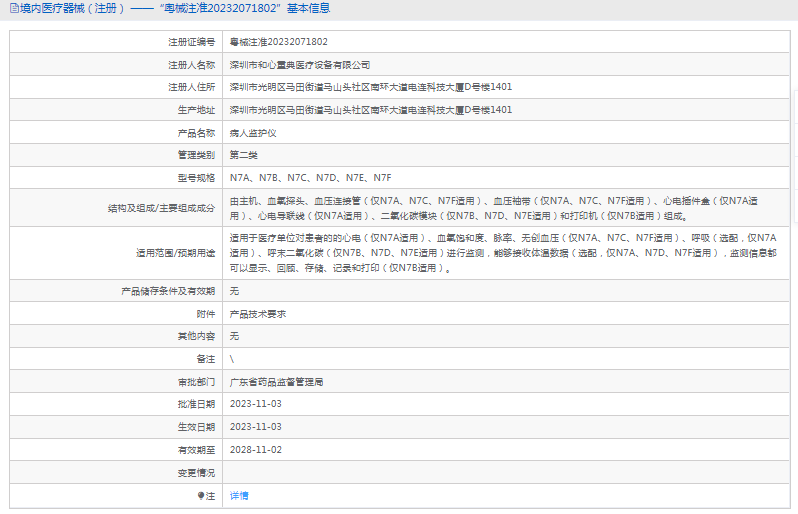Select registration number 粤械注准20232071802 cell
The image size is (798, 514).
coord(278,42)
